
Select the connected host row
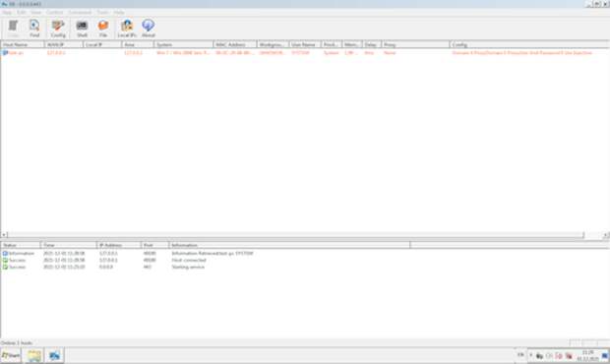[304, 52]
